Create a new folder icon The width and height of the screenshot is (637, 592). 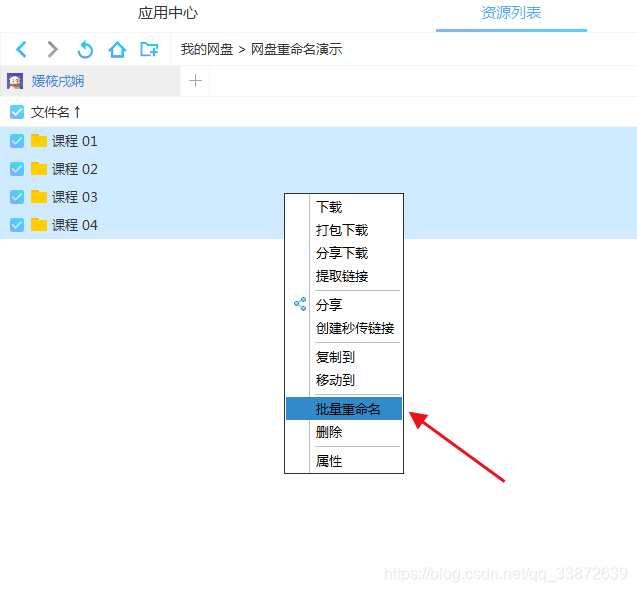pos(149,50)
